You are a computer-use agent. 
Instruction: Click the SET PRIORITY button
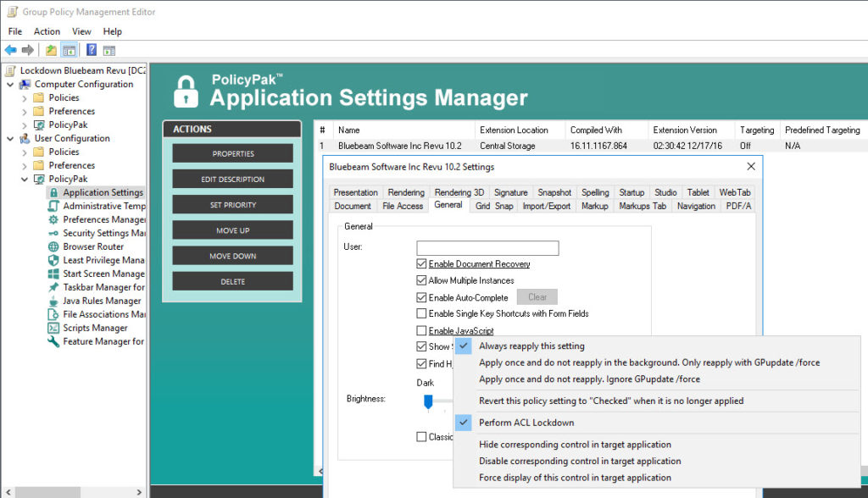click(232, 205)
